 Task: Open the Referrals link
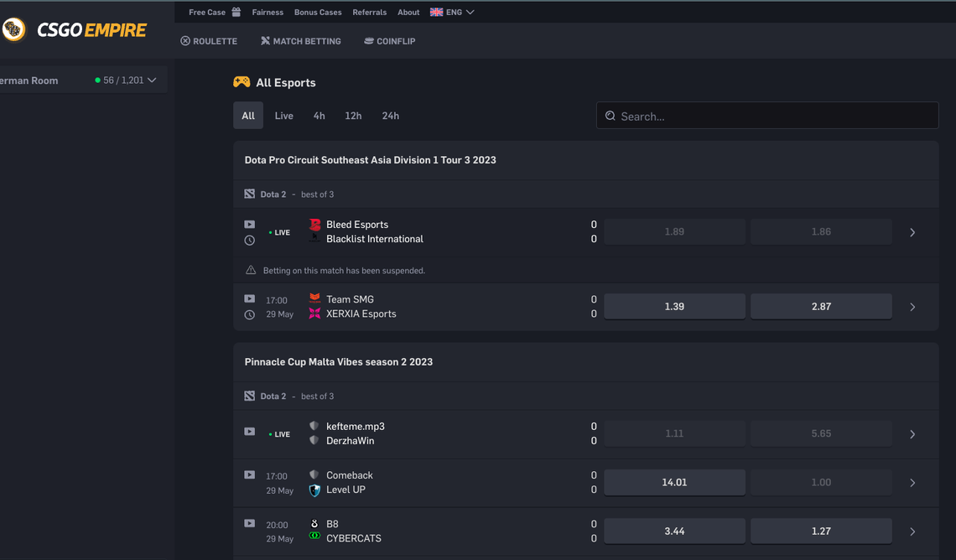[370, 13]
